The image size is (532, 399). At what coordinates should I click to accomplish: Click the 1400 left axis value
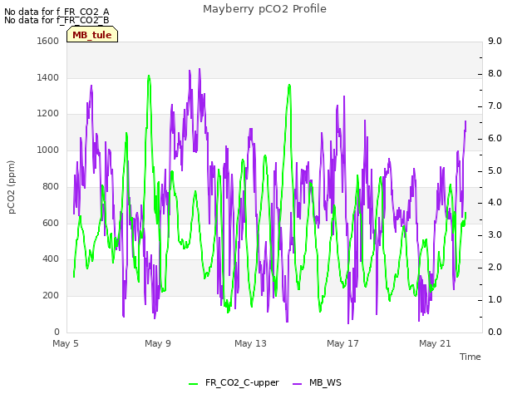48,77
